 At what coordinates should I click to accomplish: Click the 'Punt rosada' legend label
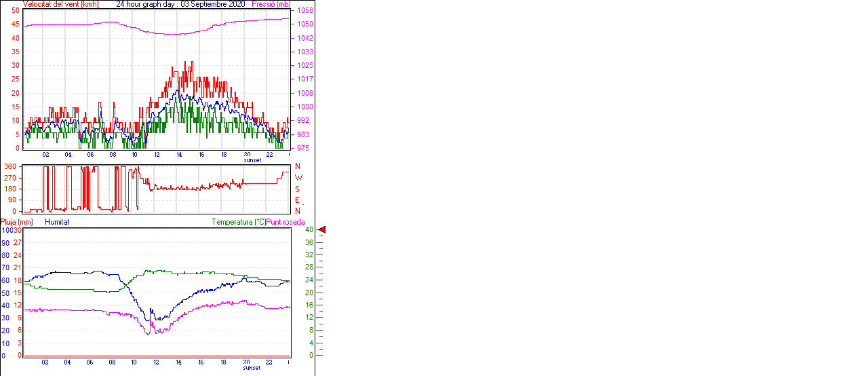[x=285, y=222]
